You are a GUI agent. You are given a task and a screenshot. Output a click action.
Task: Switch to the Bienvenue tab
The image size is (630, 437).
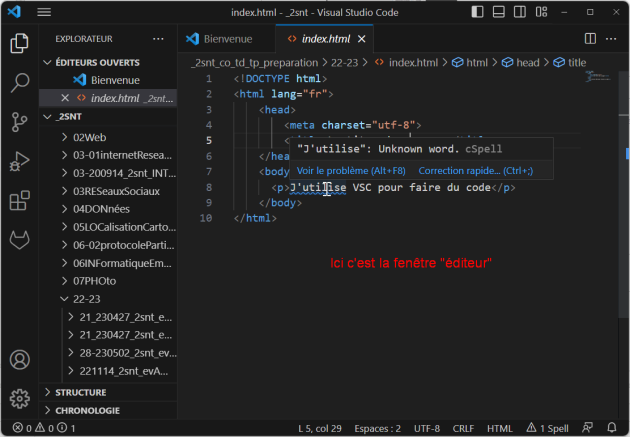pyautogui.click(x=227, y=39)
